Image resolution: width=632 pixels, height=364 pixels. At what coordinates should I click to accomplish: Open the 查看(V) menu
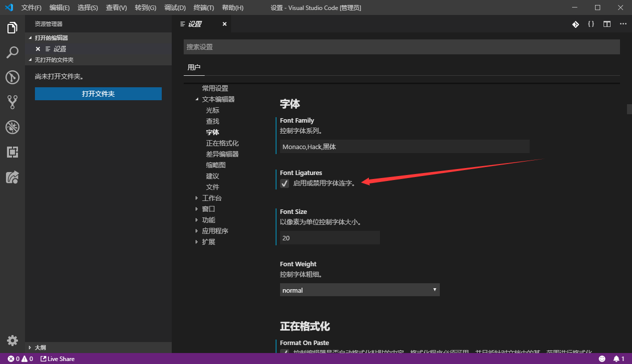point(116,8)
